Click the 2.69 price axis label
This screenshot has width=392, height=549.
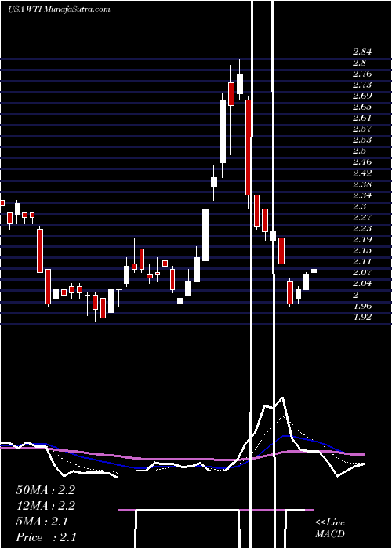362,96
